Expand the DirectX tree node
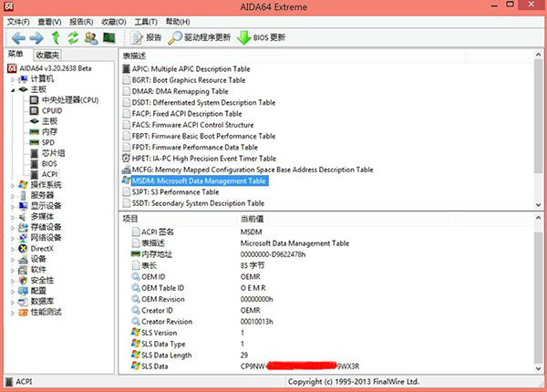Screen dimensions: 547x392 (13, 249)
